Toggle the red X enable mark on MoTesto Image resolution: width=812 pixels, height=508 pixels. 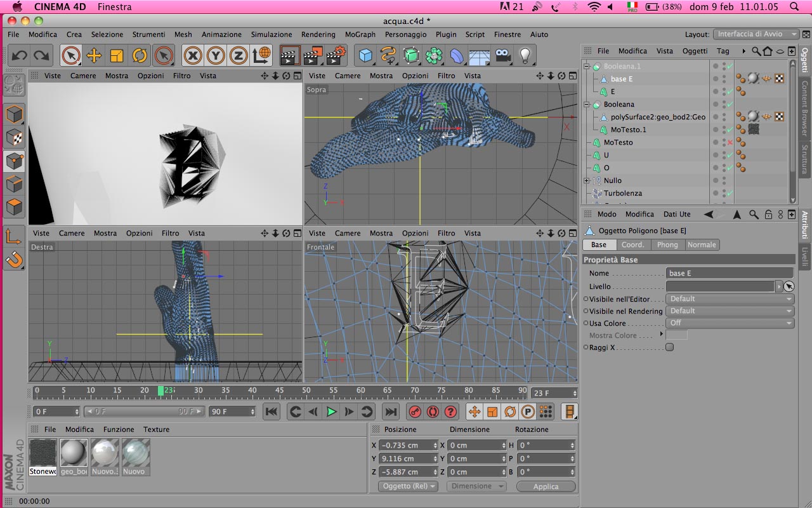(730, 142)
